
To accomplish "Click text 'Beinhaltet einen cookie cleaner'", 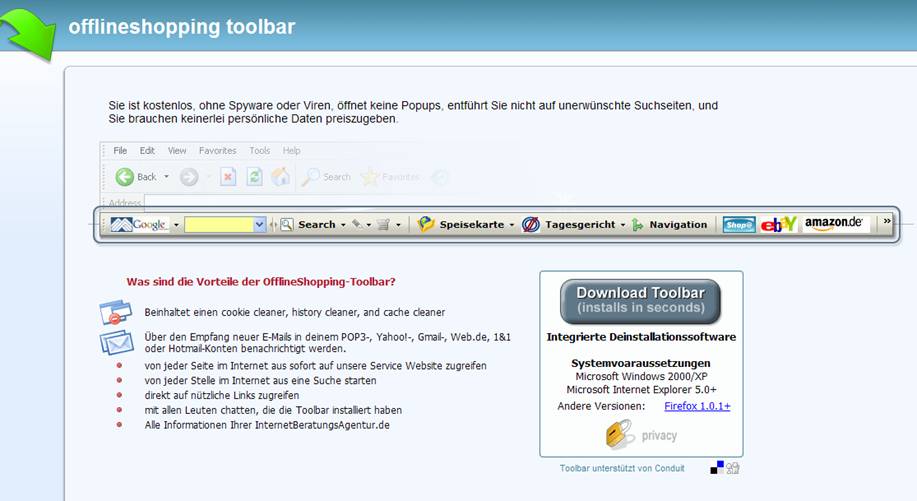I will (x=295, y=312).
